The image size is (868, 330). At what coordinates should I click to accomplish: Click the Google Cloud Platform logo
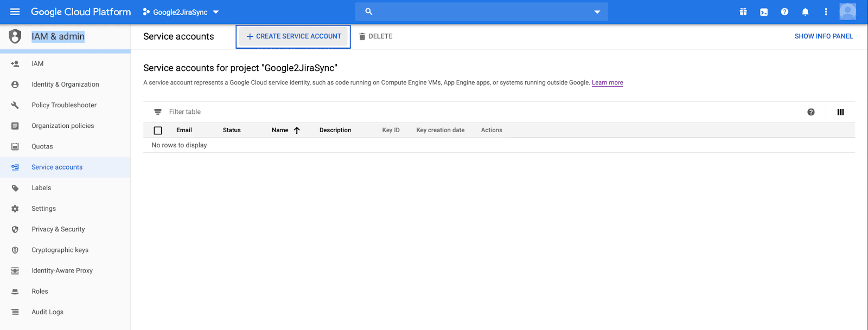point(81,11)
